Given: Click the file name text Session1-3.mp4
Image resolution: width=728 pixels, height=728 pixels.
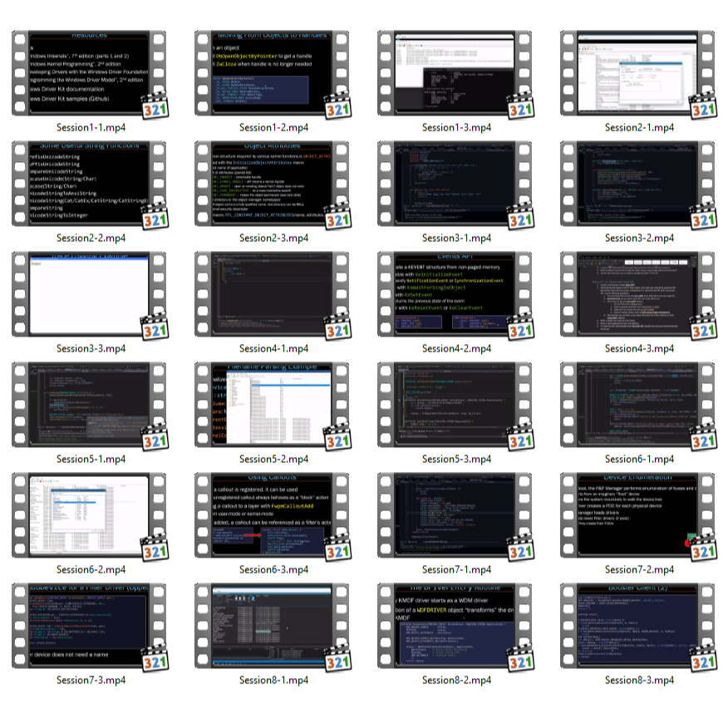Looking at the screenshot, I should [457, 128].
